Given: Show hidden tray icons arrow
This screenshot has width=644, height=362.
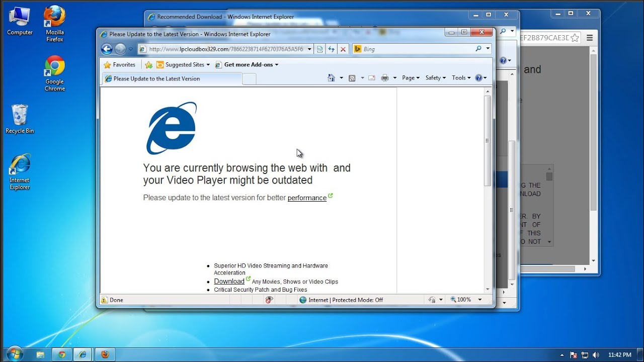Looking at the screenshot, I should click(x=562, y=355).
